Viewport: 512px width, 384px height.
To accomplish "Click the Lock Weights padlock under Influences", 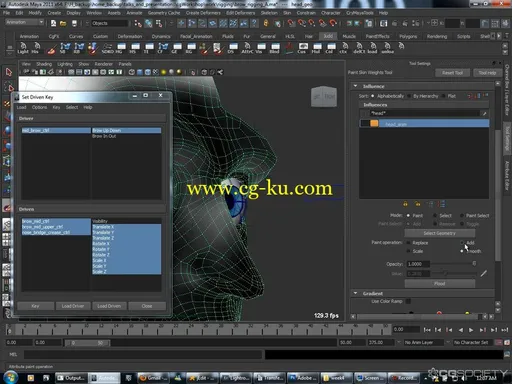I will point(405,203).
